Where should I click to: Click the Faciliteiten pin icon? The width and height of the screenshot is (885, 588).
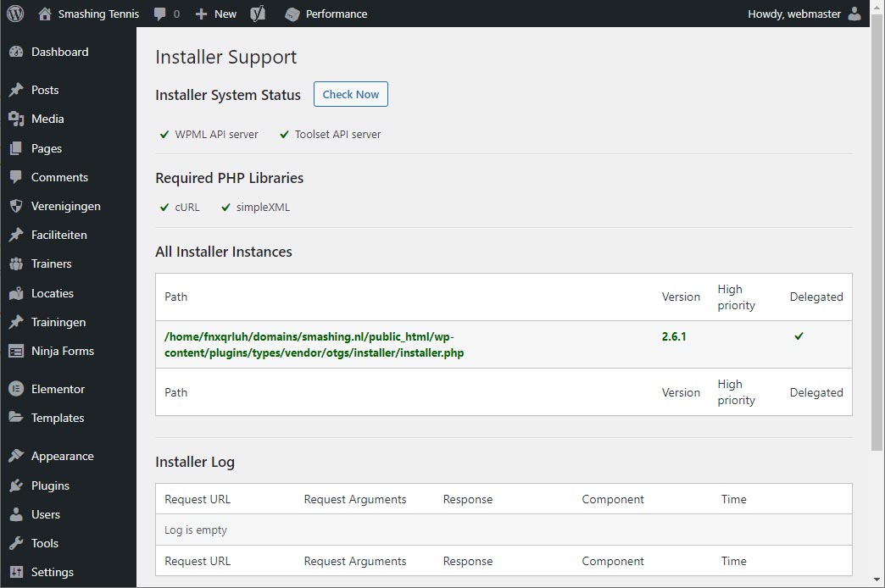click(x=16, y=235)
